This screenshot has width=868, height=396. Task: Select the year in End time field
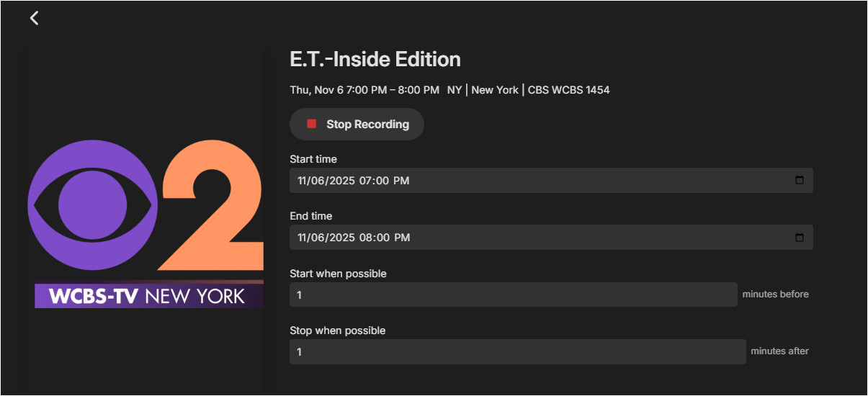click(342, 238)
